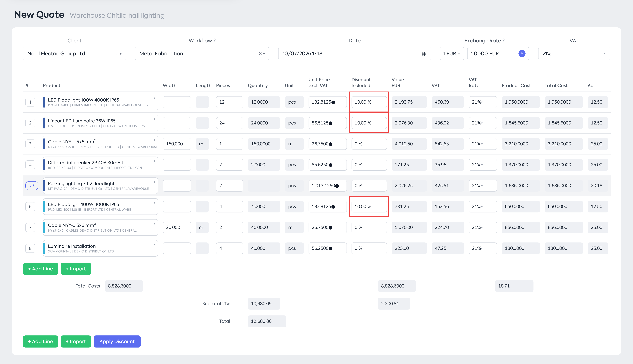Click Import button beside Apply Discount
633x364 pixels.
76,341
